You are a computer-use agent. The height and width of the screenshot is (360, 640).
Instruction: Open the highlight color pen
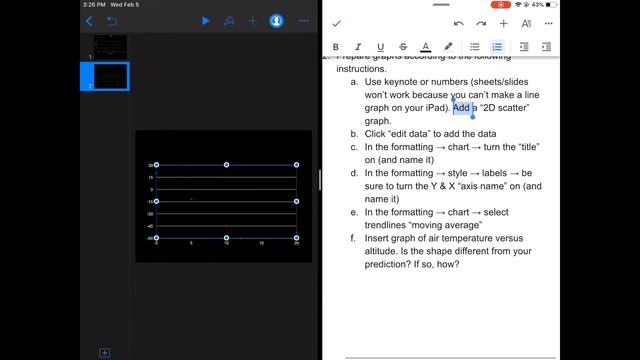448,47
